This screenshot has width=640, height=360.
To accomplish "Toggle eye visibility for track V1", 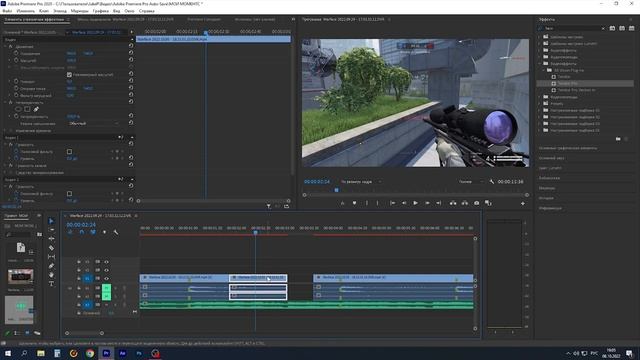I will point(107,279).
